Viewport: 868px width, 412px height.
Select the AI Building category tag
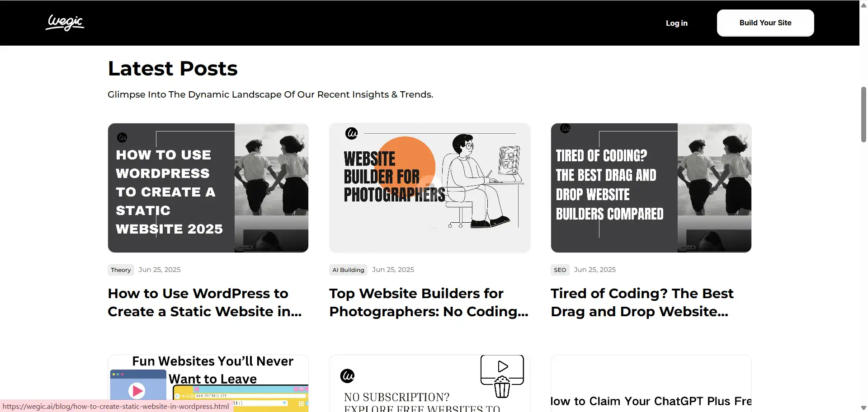348,270
